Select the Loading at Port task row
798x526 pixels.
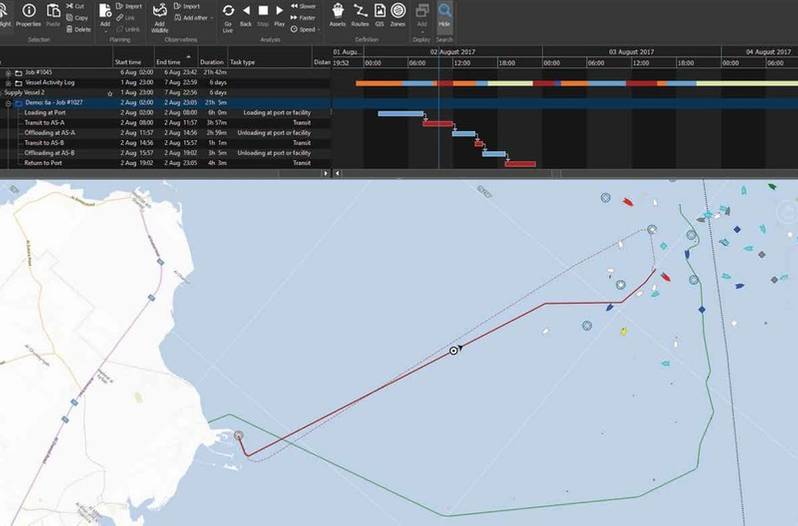tap(165, 113)
